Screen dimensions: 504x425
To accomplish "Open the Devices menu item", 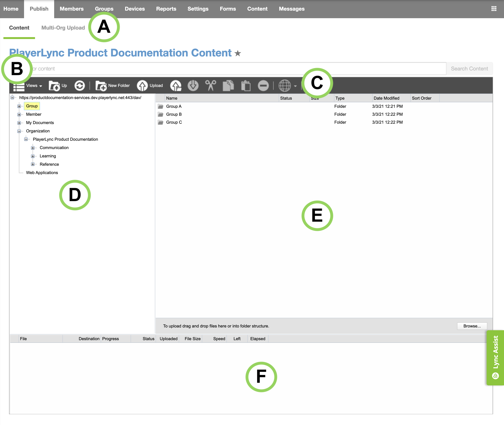I will click(135, 9).
